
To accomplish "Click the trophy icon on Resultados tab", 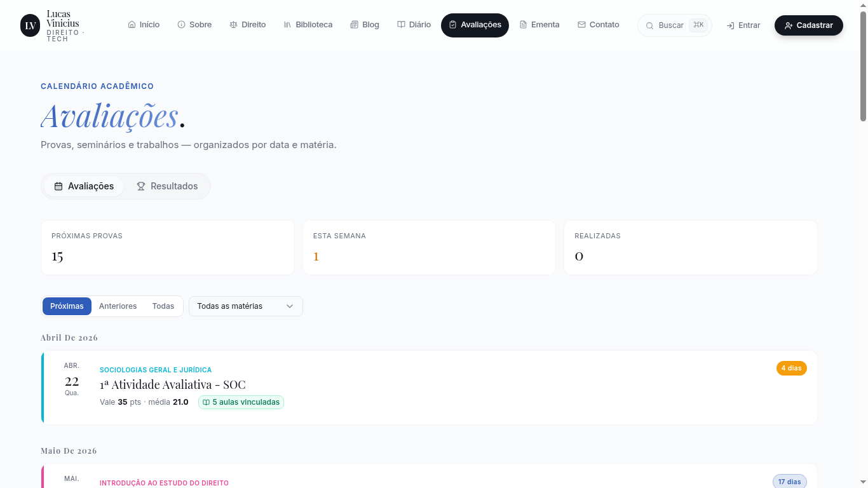I will [x=141, y=186].
